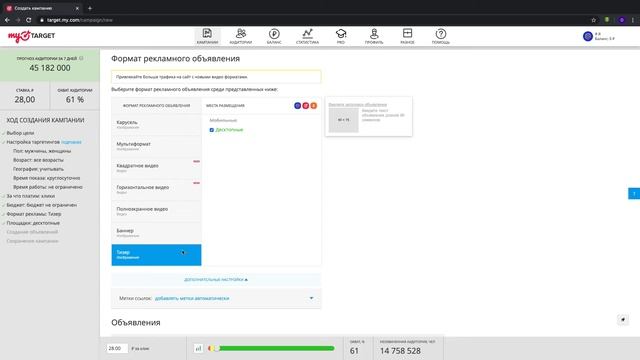Click За что платим: клики step
The width and height of the screenshot is (640, 360).
tap(31, 196)
